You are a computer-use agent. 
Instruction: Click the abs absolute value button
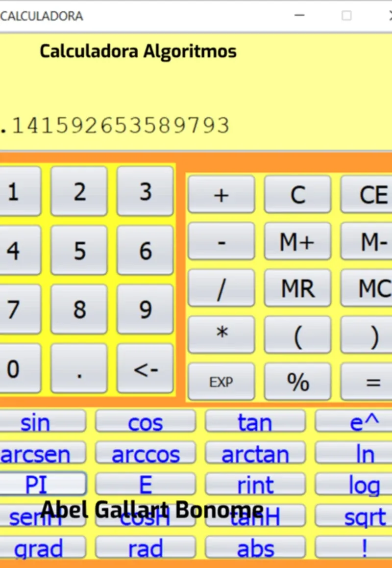click(255, 548)
